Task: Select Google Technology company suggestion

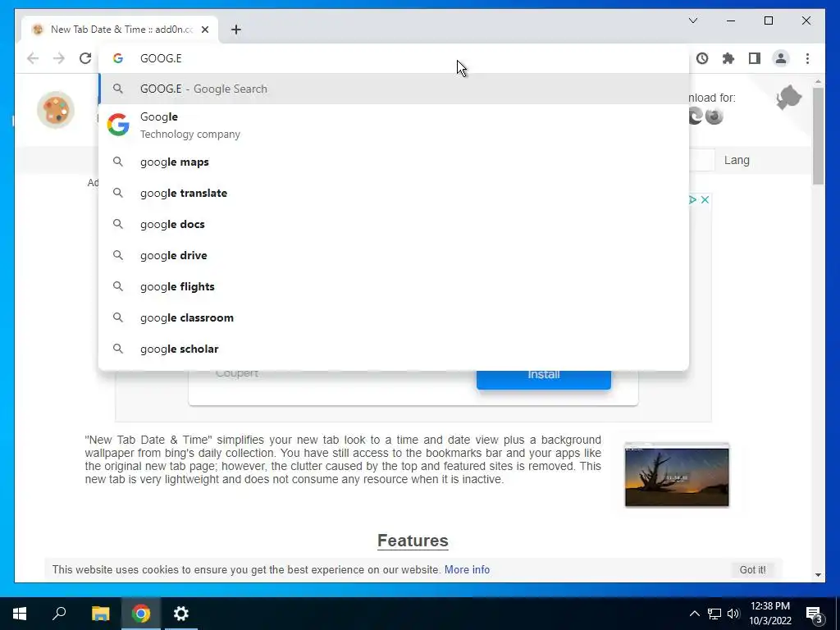Action: pos(394,125)
